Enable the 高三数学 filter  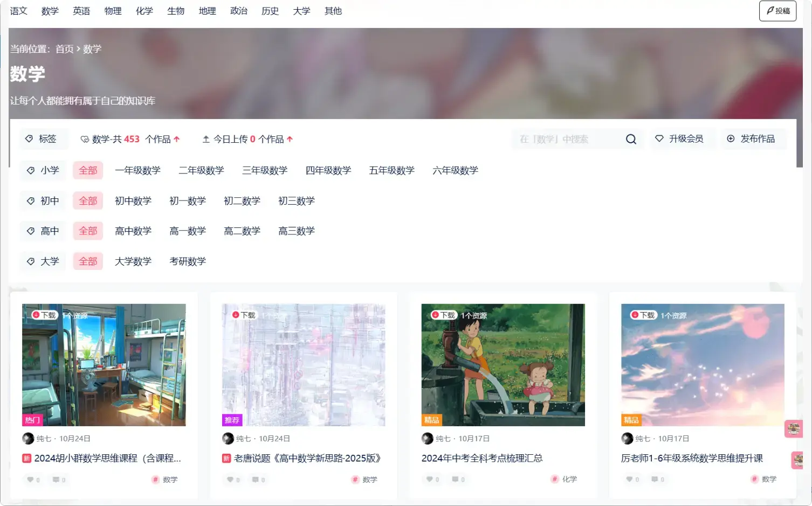pos(295,231)
